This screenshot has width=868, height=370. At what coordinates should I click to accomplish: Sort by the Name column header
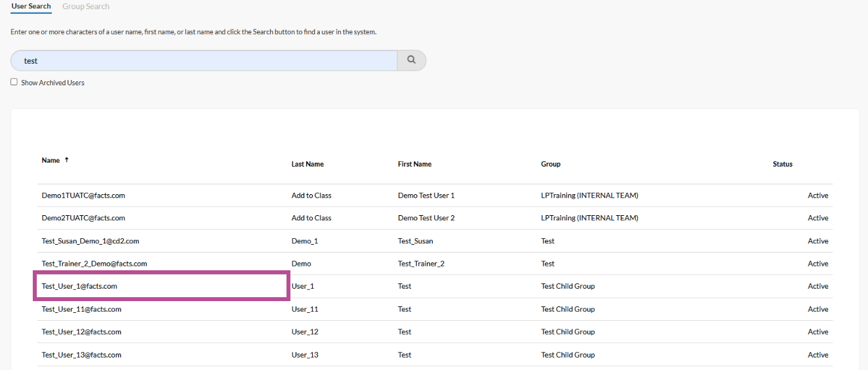coord(50,160)
